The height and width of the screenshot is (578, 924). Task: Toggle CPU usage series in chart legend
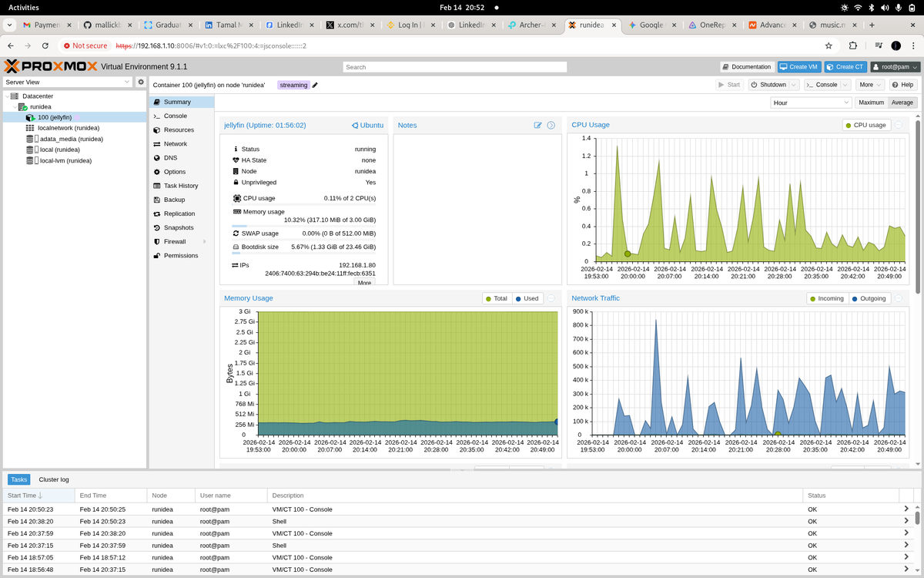(866, 125)
